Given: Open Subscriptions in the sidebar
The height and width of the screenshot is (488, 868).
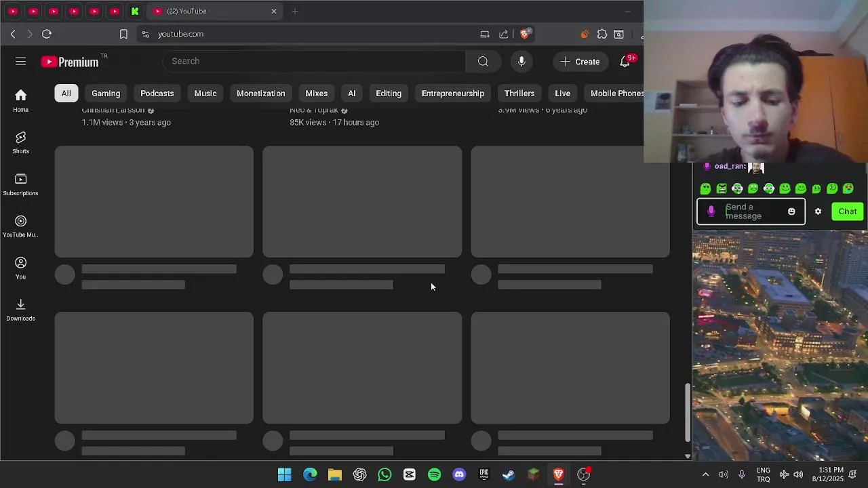Looking at the screenshot, I should pos(20,184).
